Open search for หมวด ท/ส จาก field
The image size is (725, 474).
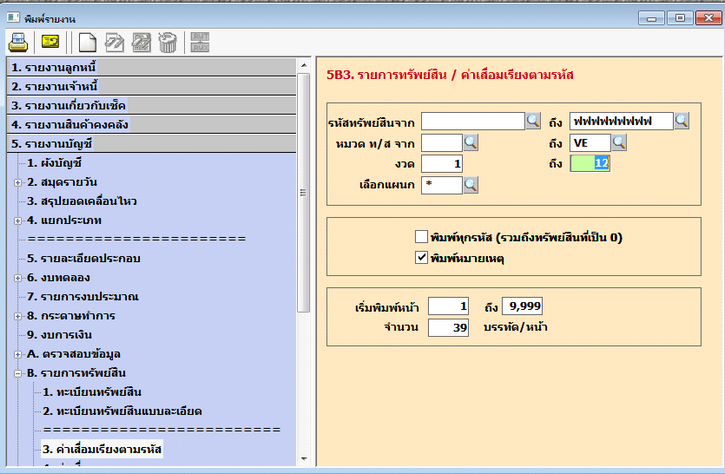click(471, 143)
